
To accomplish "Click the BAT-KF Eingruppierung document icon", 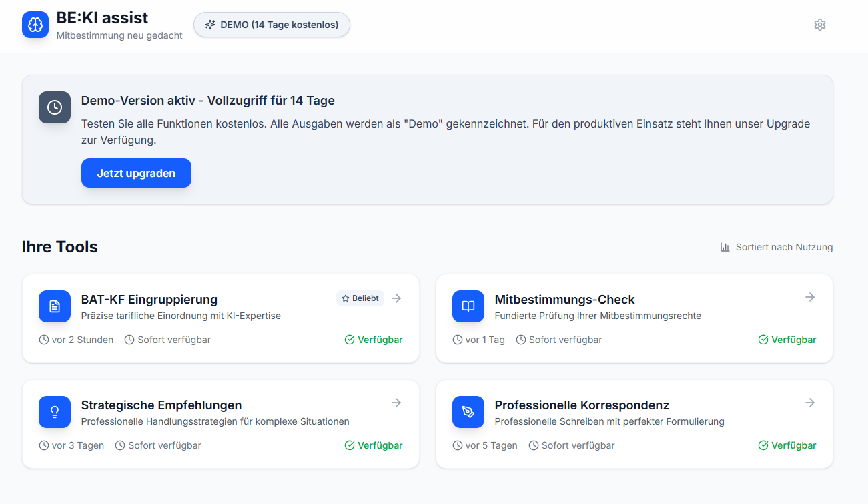I will (55, 306).
